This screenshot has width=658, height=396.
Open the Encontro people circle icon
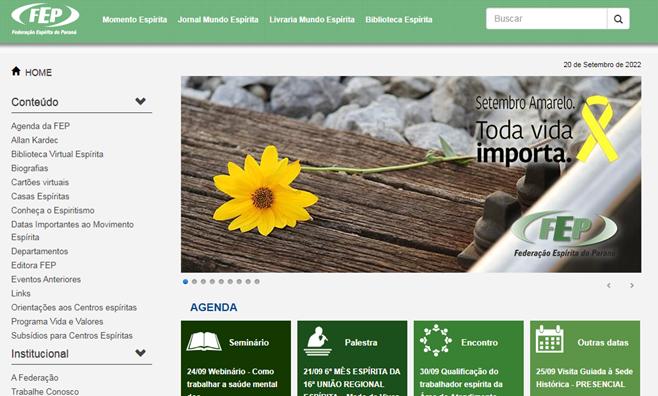tap(436, 340)
